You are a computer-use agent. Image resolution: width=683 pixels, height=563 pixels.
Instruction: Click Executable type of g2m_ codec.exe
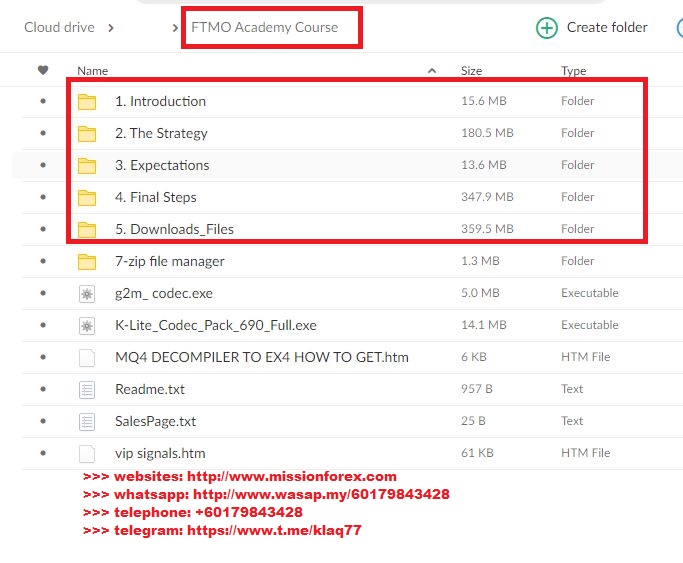(x=589, y=293)
